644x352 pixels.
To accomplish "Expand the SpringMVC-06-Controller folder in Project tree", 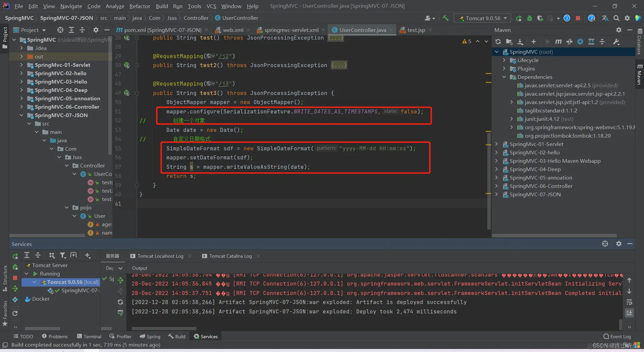I will [21, 107].
